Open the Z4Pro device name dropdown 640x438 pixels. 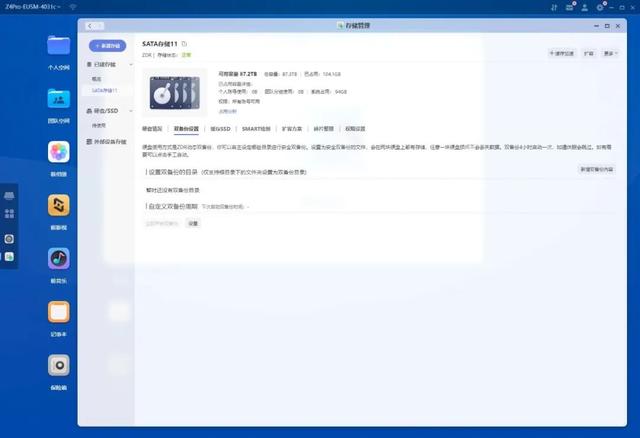(33, 7)
